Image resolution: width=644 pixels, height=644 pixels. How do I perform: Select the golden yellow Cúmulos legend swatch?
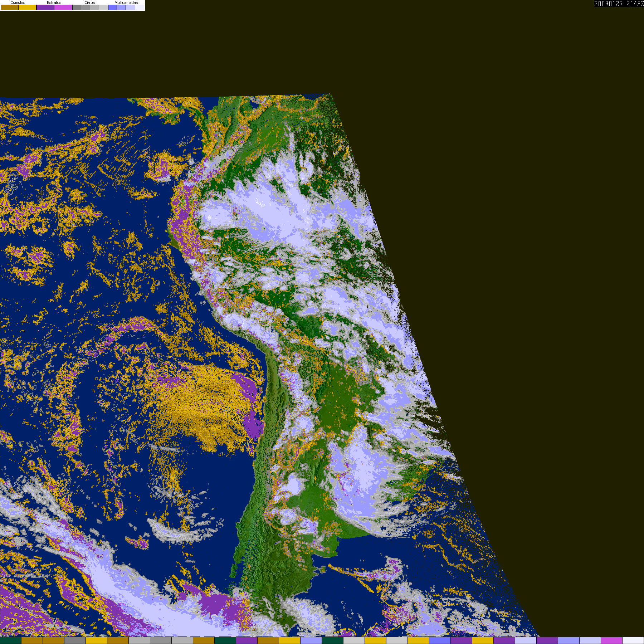[x=28, y=7]
